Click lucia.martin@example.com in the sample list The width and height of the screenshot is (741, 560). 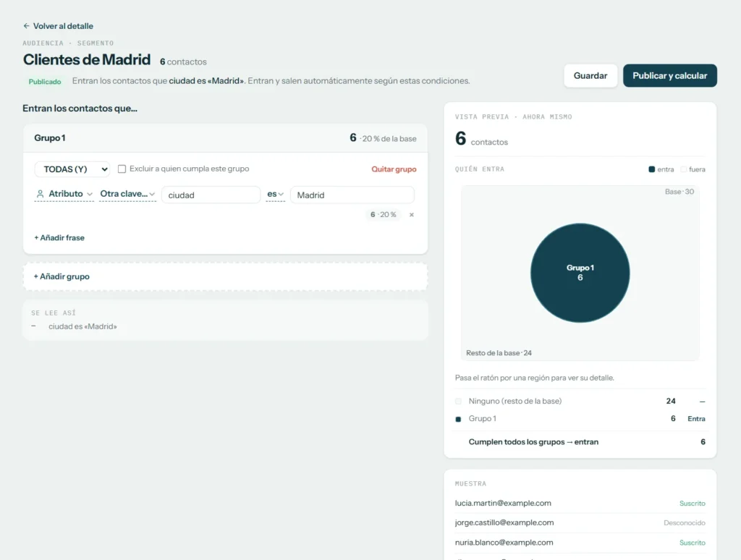pyautogui.click(x=503, y=504)
